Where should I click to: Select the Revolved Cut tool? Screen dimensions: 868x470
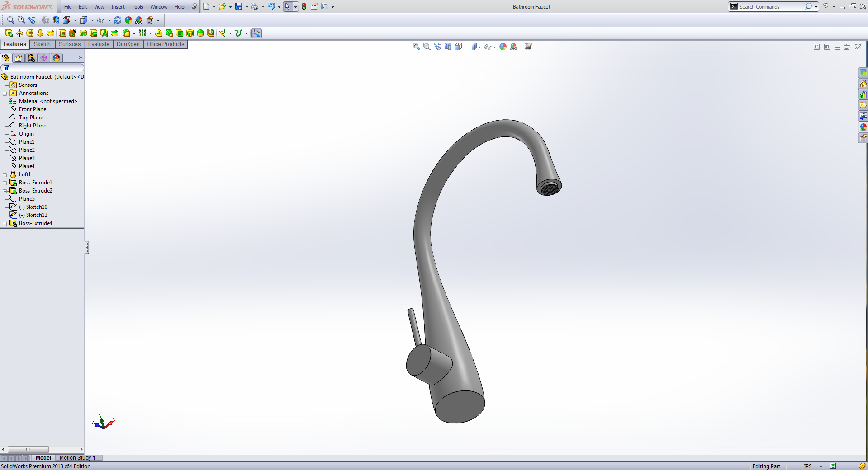[83, 33]
